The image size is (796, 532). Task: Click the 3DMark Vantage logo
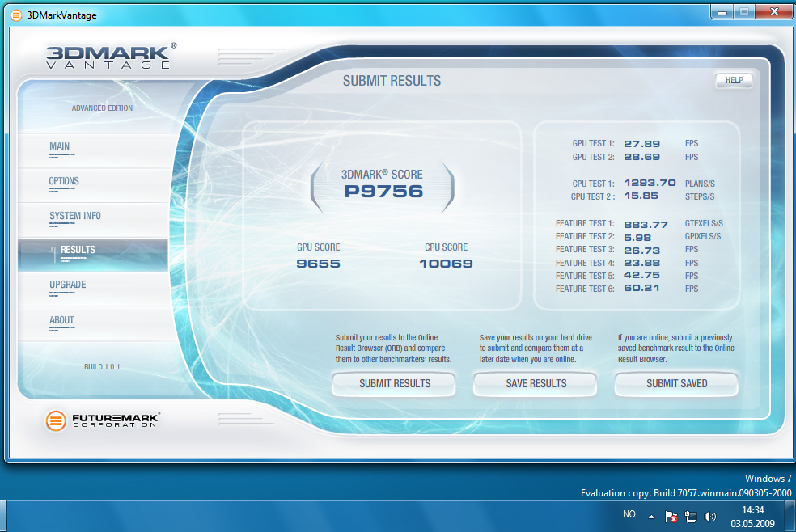coord(111,56)
